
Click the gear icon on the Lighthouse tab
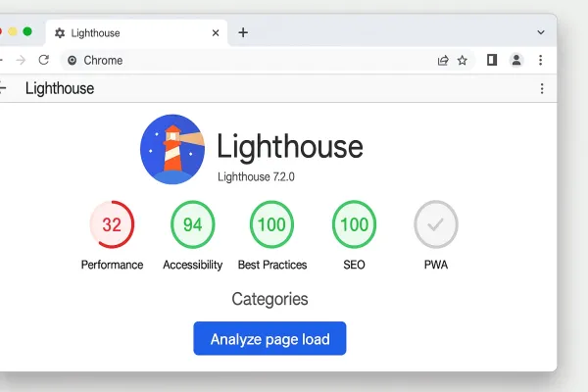(x=60, y=33)
